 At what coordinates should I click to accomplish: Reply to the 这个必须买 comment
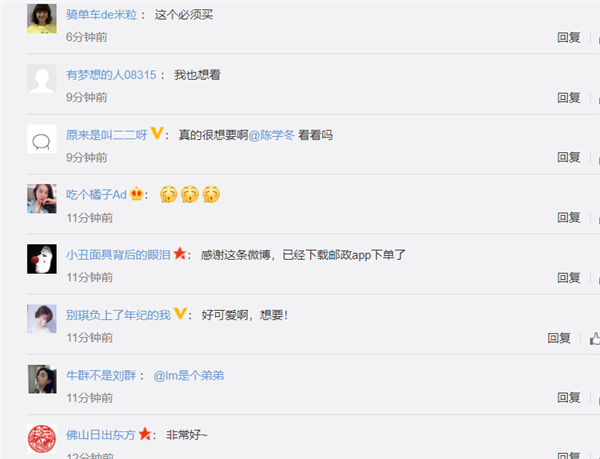click(569, 37)
